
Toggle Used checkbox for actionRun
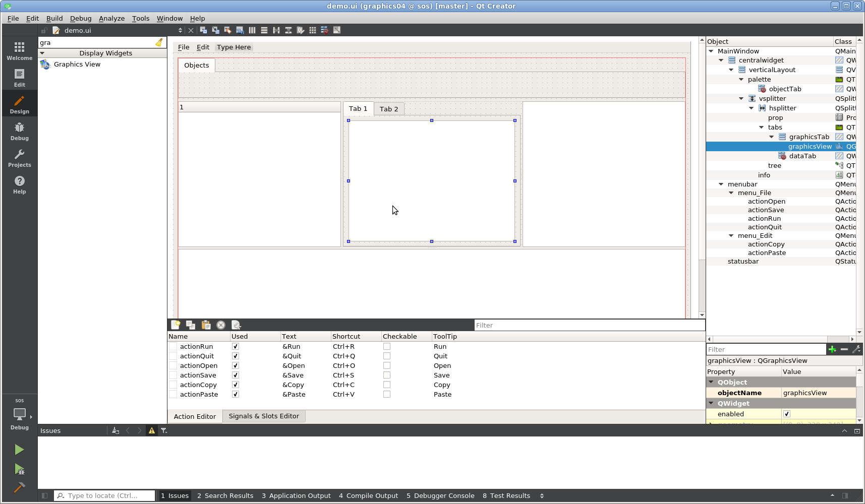pyautogui.click(x=235, y=346)
